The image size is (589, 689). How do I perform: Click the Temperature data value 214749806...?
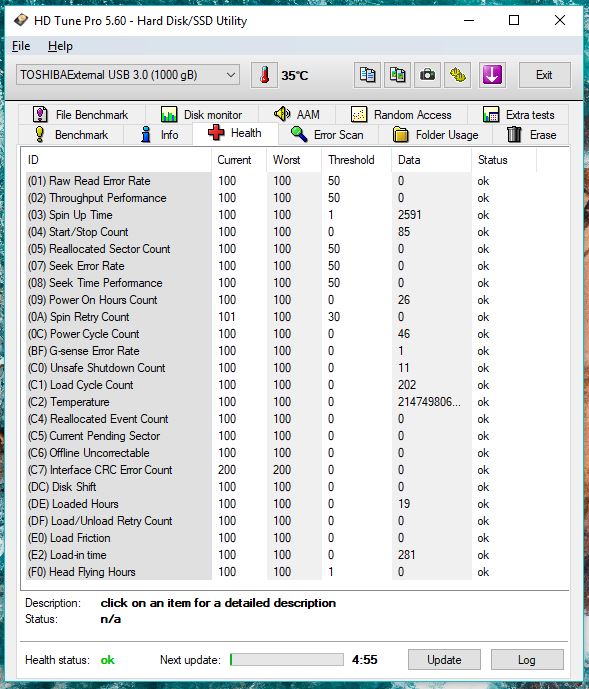click(x=429, y=402)
